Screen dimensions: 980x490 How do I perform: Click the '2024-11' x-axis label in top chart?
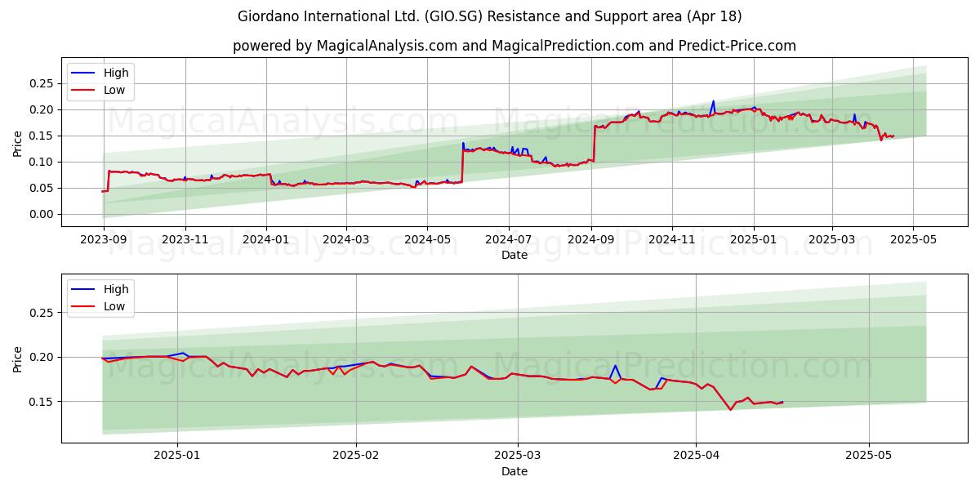[x=673, y=240]
